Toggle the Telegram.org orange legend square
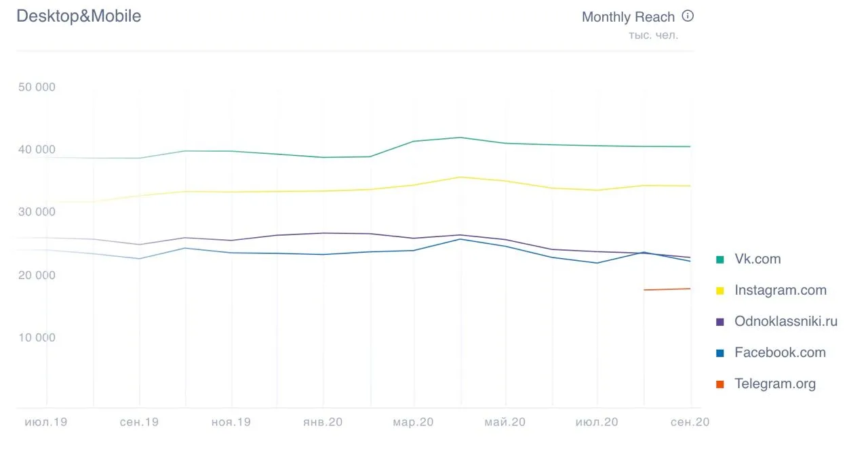 point(719,384)
